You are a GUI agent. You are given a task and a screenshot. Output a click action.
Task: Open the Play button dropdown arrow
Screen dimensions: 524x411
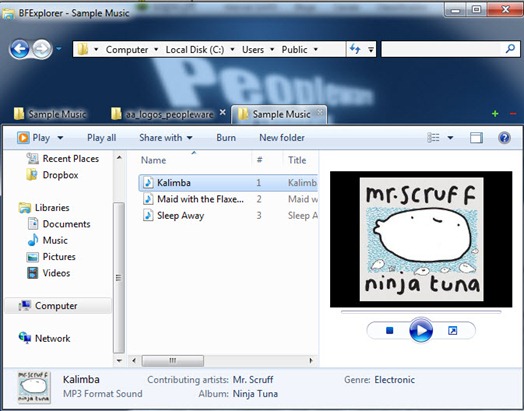60,138
